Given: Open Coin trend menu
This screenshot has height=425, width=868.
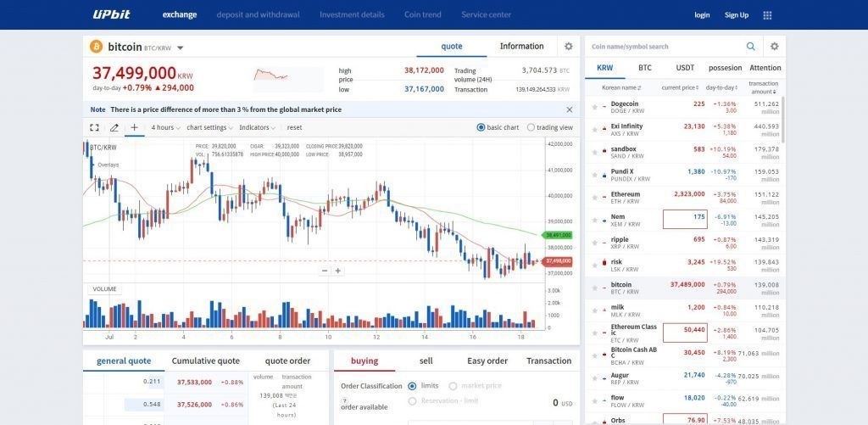Looking at the screenshot, I should click(x=423, y=15).
